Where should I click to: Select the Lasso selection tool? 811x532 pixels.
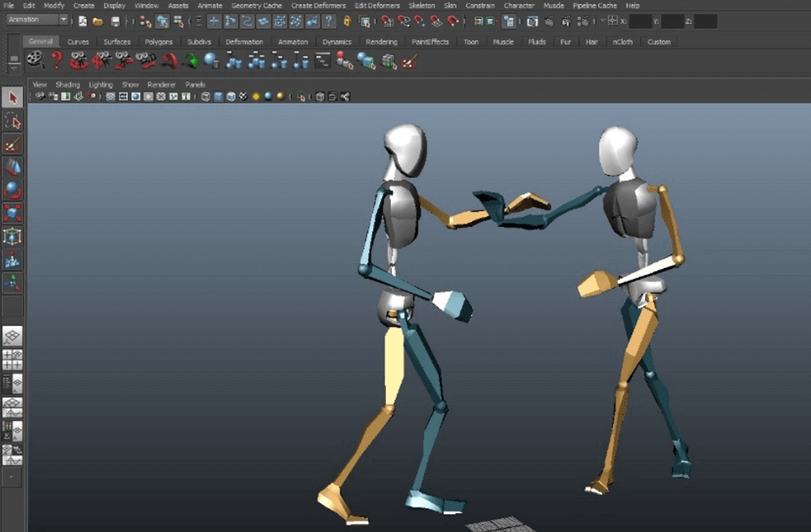[11, 120]
